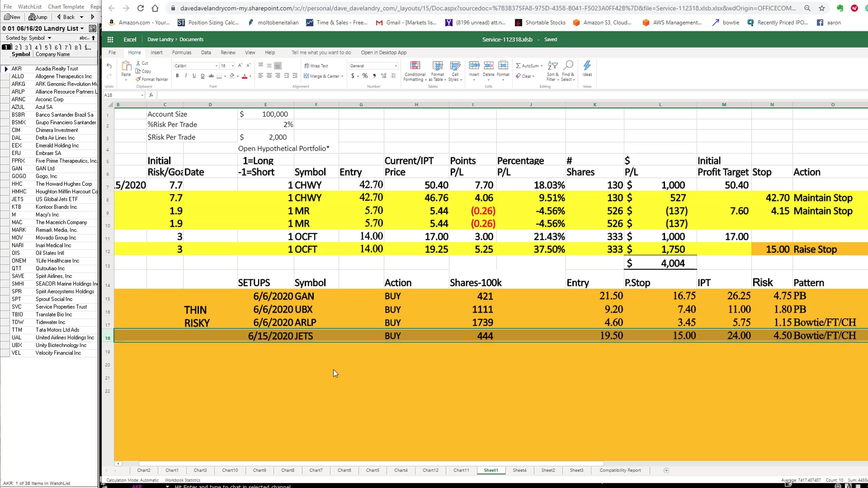The image size is (868, 488).
Task: Expand the Merge & Center options arrow
Action: 342,76
